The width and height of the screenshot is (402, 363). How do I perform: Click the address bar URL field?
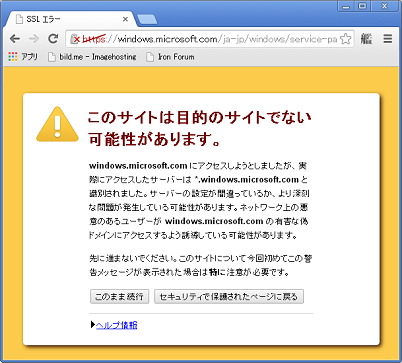[211, 39]
